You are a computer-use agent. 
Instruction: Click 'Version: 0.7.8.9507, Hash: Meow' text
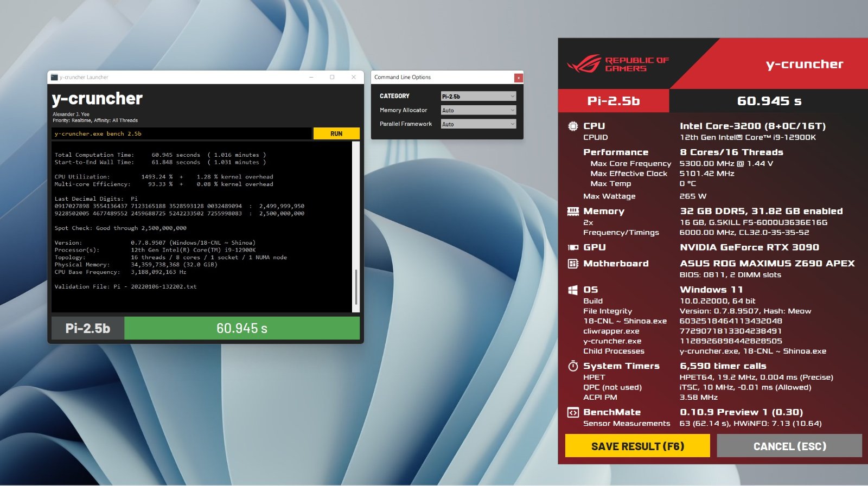(x=745, y=311)
